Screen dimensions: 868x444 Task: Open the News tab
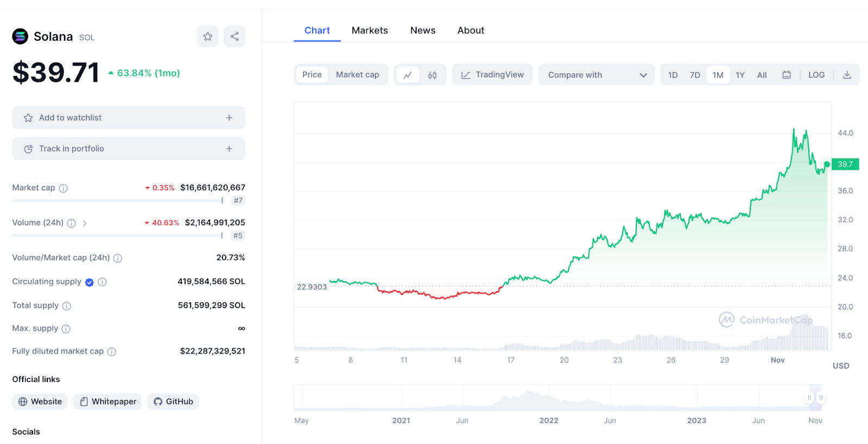pos(423,30)
